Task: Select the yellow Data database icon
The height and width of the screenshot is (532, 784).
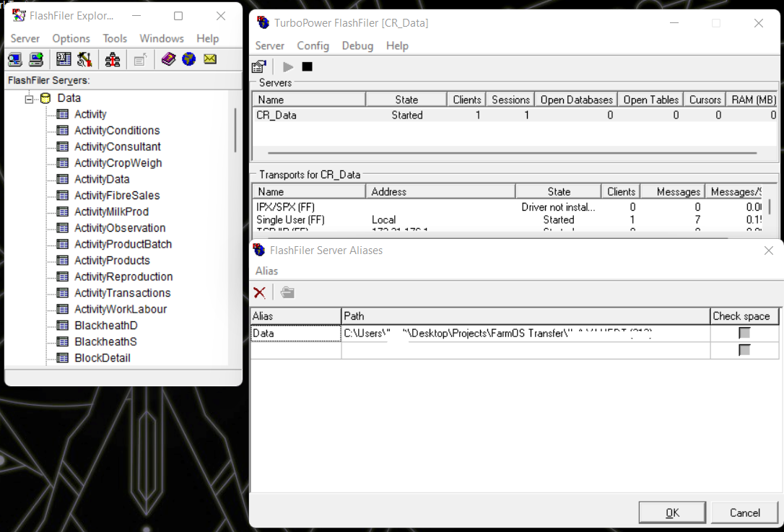Action: (45, 98)
